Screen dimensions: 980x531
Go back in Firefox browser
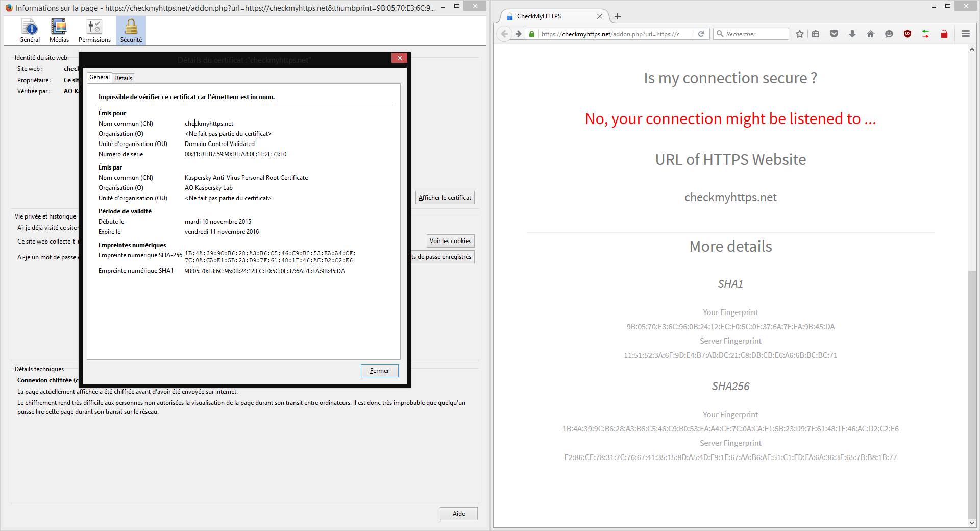pyautogui.click(x=504, y=34)
